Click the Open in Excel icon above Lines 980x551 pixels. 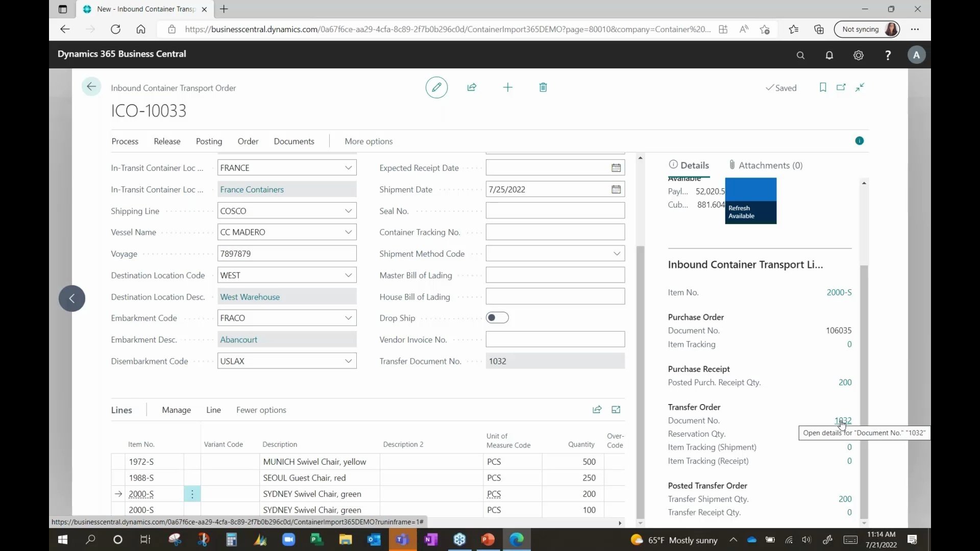point(616,410)
